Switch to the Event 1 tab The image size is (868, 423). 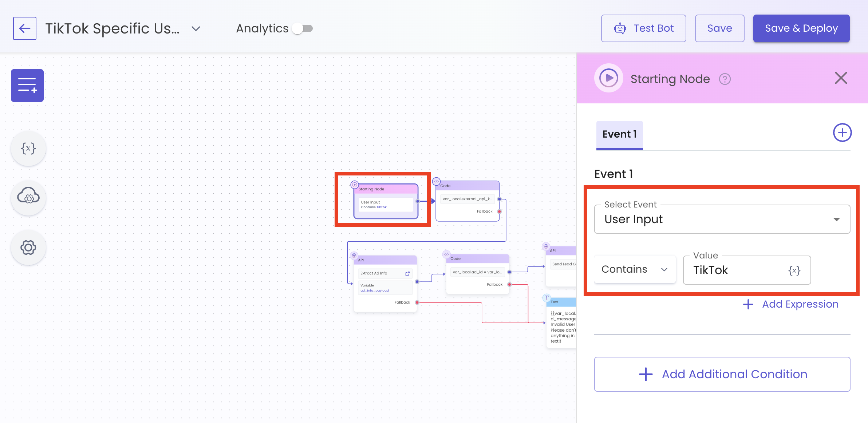619,134
